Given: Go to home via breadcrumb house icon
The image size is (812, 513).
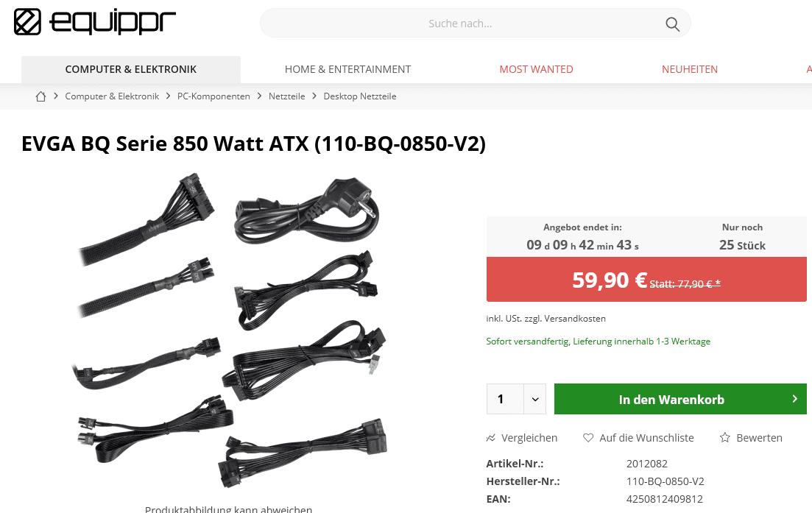Looking at the screenshot, I should coord(41,96).
